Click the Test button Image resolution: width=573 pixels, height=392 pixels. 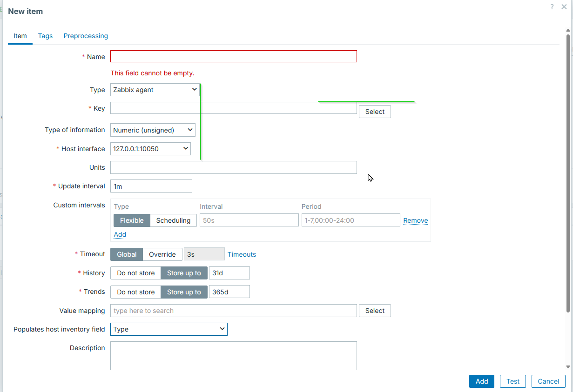coord(512,381)
